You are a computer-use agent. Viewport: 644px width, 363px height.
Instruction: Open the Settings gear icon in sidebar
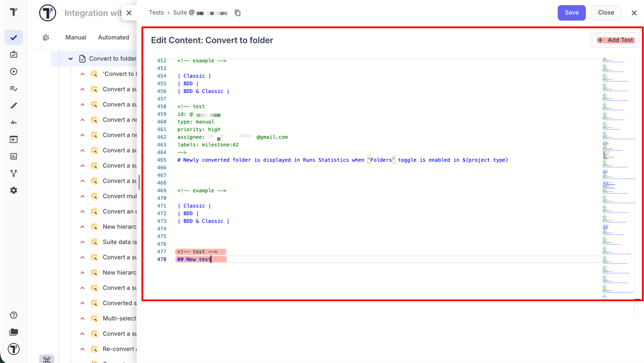[14, 191]
